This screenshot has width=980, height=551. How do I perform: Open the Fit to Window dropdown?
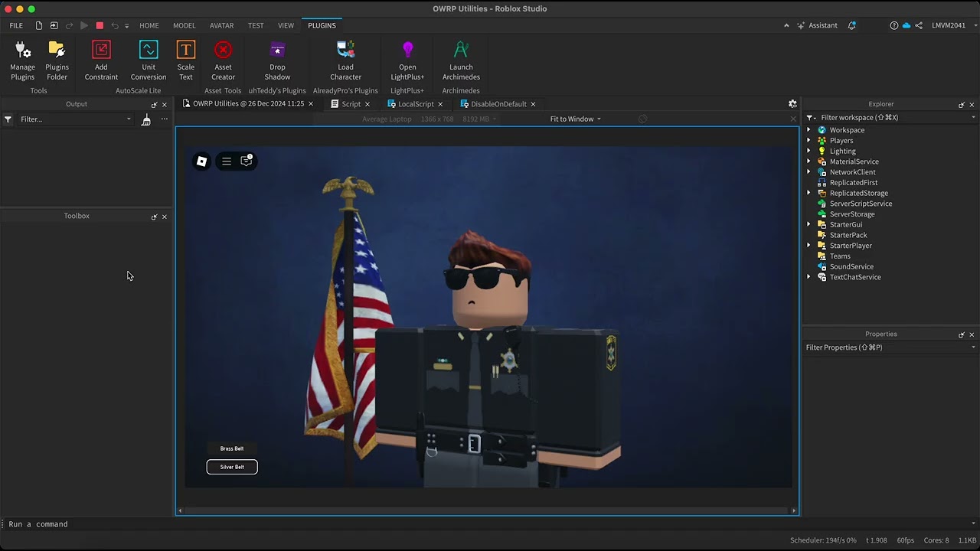point(574,119)
